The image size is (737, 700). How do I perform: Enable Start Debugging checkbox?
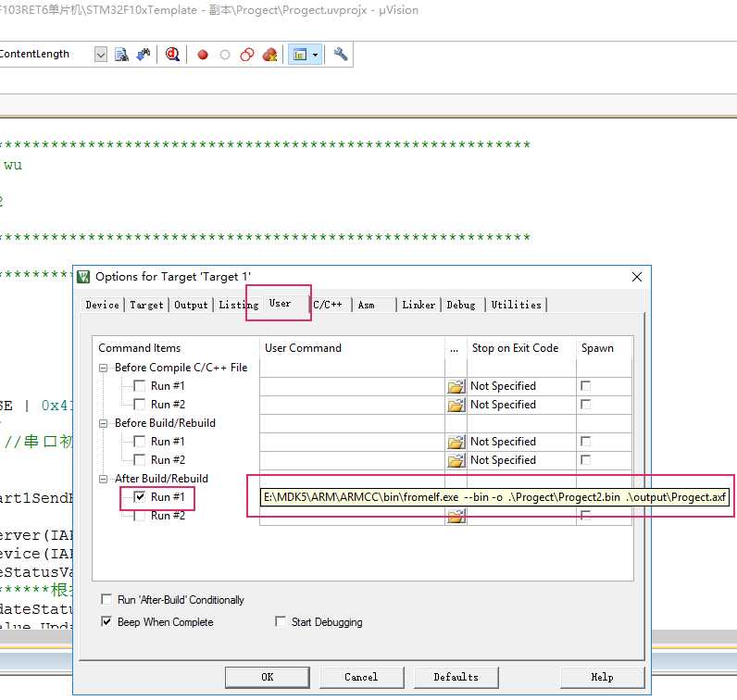[x=281, y=621]
